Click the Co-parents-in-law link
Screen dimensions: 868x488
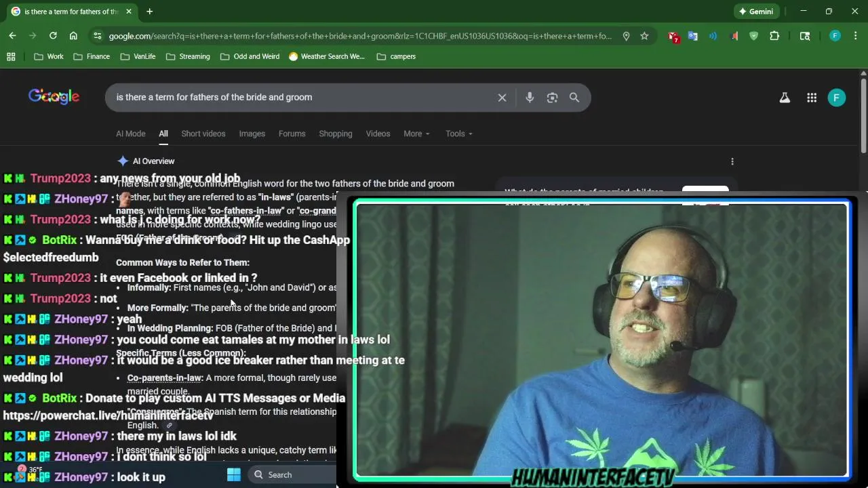(x=165, y=378)
